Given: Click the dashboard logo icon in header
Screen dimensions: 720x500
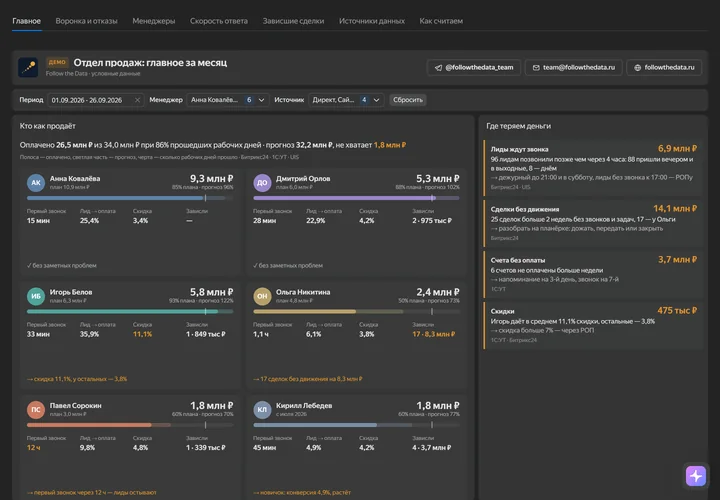Looking at the screenshot, I should click(x=28, y=67).
